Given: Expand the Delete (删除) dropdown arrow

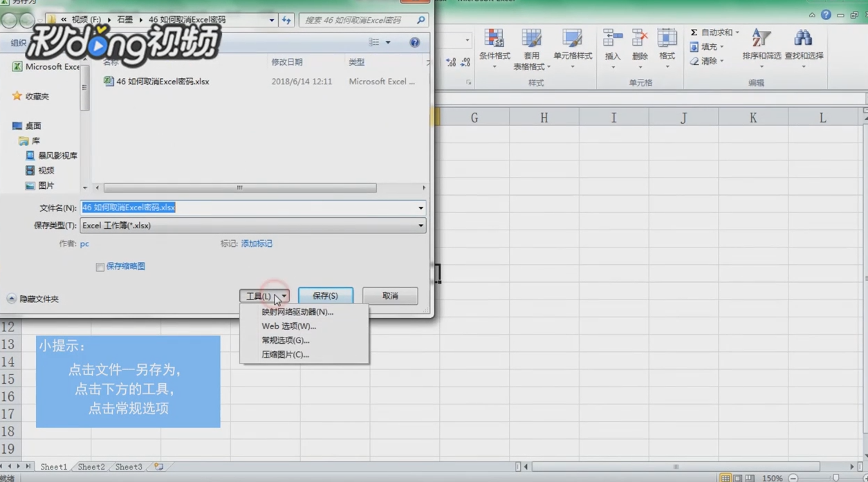Looking at the screenshot, I should (640, 67).
